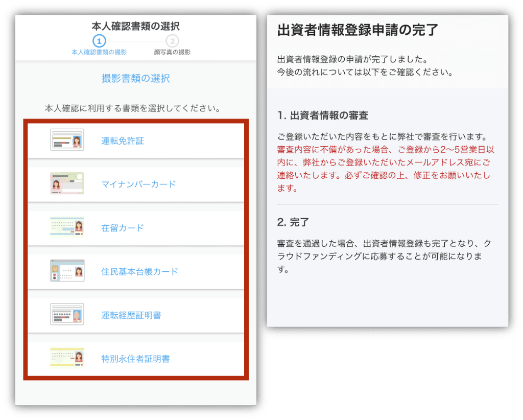Open the 本人確認書類の撮影 step label
523x420 pixels.
(99, 52)
